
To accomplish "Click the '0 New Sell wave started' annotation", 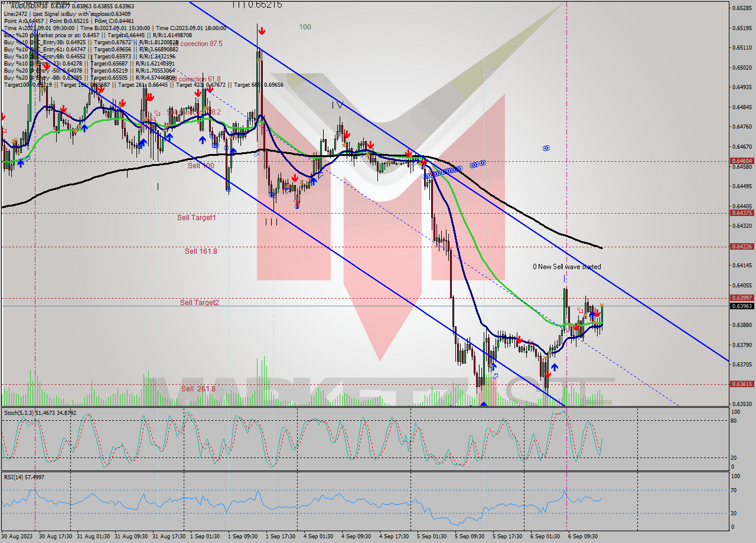I will [567, 267].
